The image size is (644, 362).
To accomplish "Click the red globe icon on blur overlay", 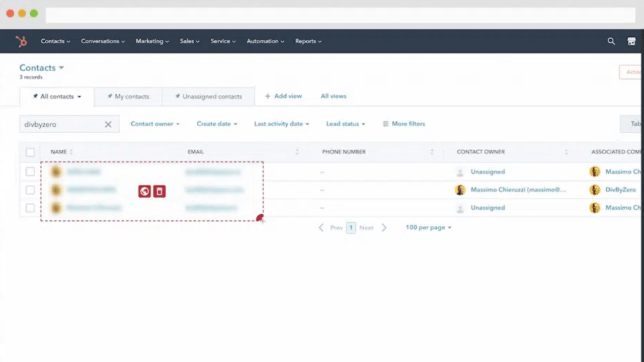I will tap(144, 191).
